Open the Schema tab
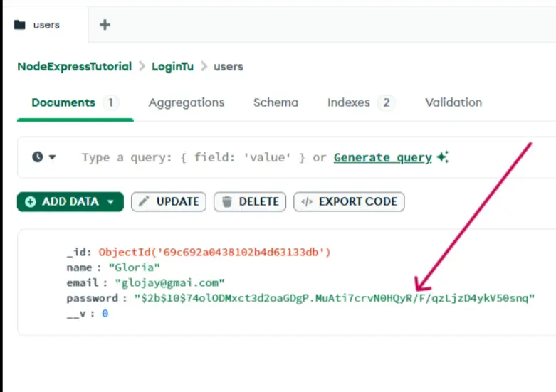The image size is (556, 392). click(276, 102)
